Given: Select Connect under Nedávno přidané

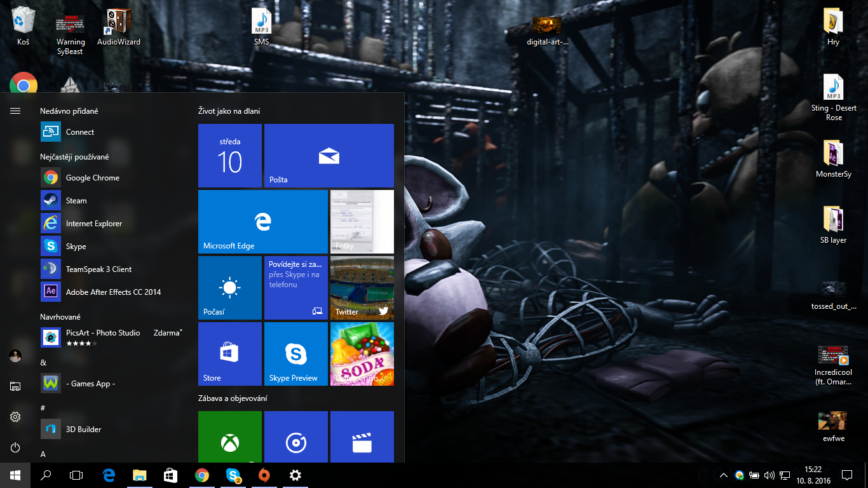Looking at the screenshot, I should [79, 132].
